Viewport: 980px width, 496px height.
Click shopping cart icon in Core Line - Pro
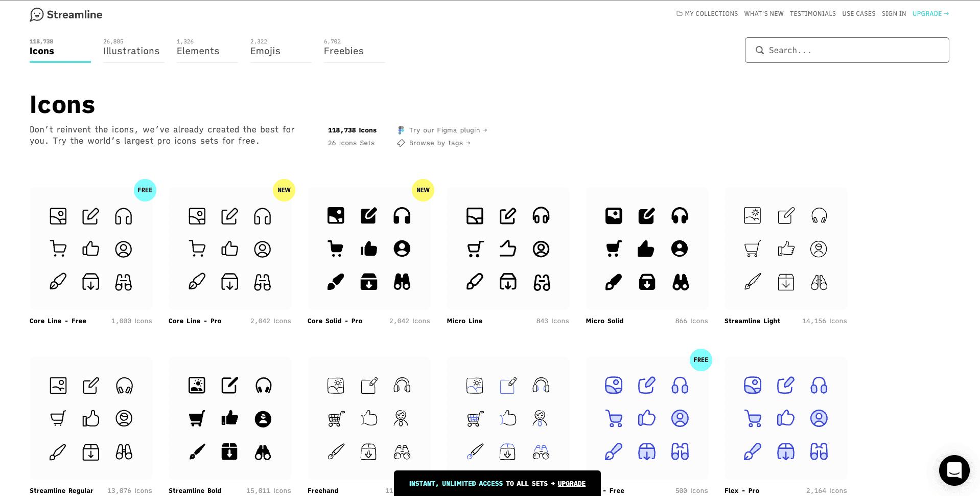pyautogui.click(x=197, y=249)
